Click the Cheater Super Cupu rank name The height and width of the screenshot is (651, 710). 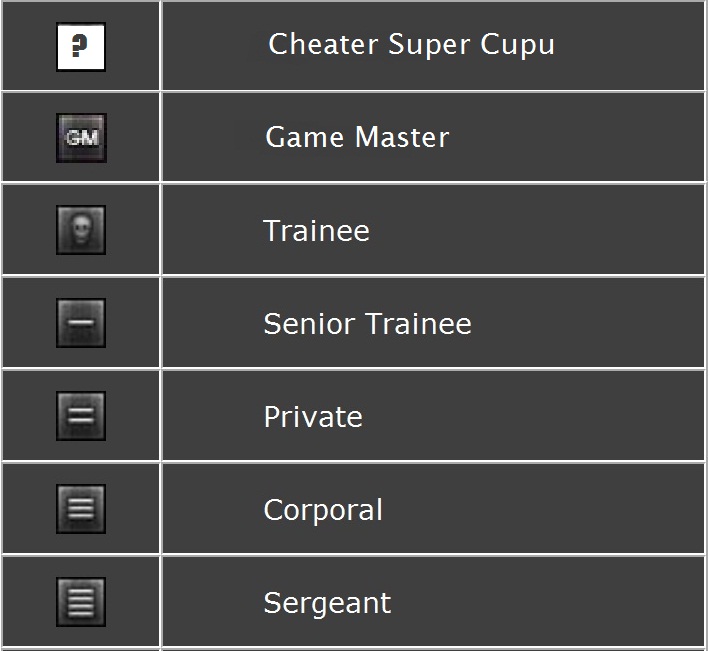[411, 45]
